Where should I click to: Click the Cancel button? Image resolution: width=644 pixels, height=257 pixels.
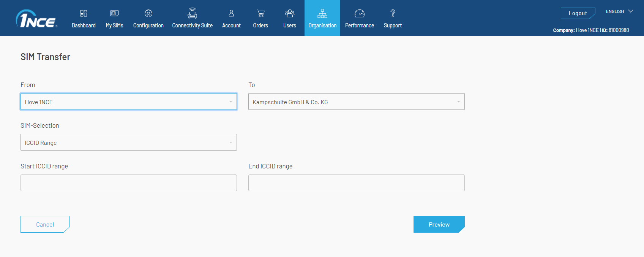[x=45, y=224]
